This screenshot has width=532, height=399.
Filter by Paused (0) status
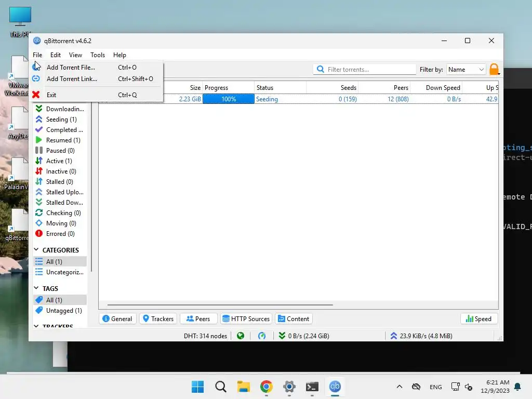(x=60, y=151)
